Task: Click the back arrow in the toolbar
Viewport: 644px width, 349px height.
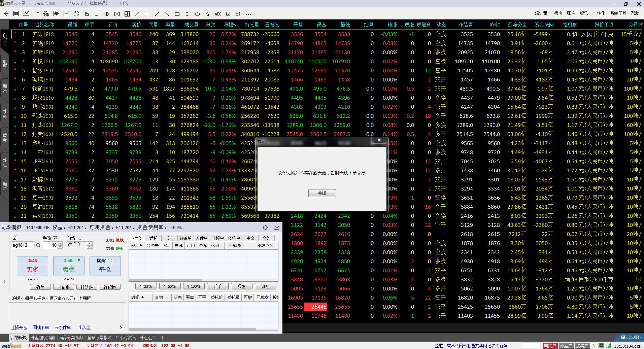Action: [x=6, y=14]
